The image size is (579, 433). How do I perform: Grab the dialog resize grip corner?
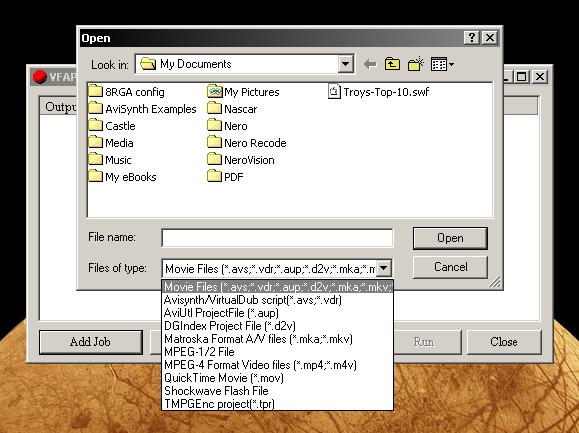click(x=495, y=282)
